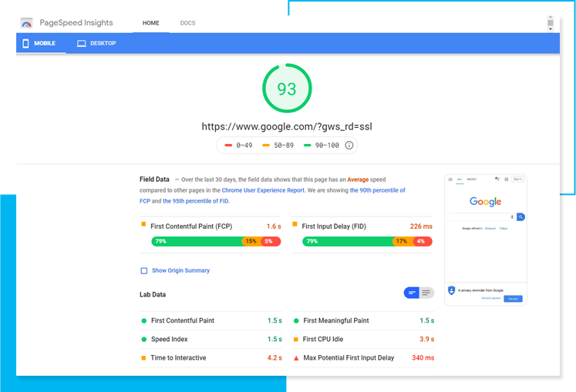Screen dimensions: 576x392
Task: Click the red triangle warning icon
Action: 296,358
